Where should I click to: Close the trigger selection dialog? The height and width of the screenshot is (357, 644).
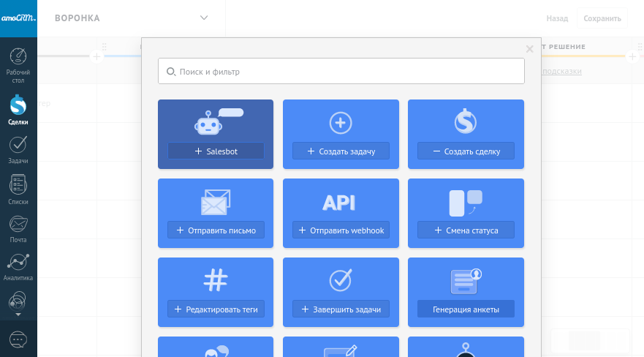[x=530, y=50]
